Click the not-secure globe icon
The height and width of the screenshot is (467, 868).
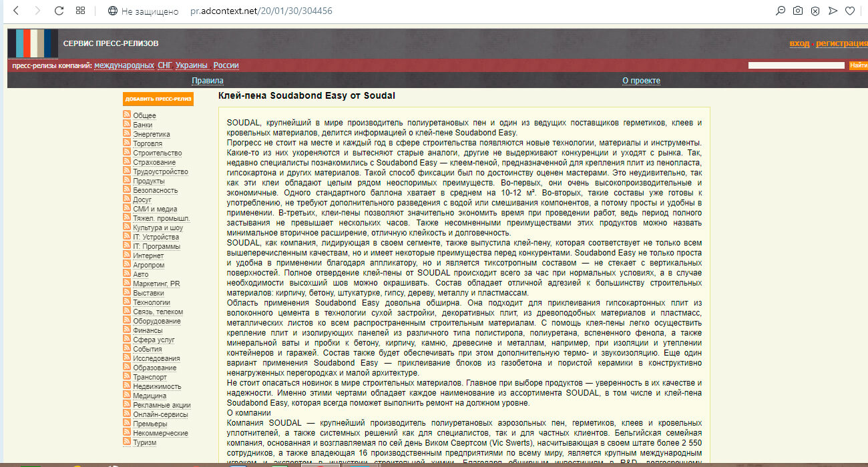(112, 11)
